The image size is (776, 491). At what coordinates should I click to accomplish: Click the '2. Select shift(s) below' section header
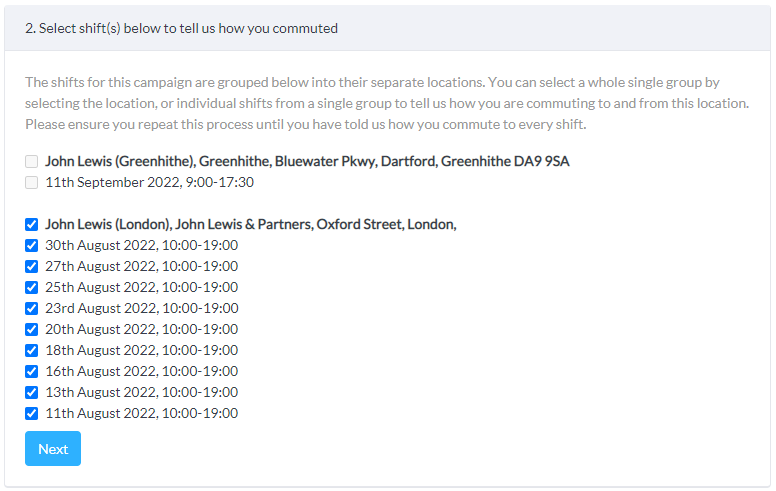pyautogui.click(x=182, y=28)
